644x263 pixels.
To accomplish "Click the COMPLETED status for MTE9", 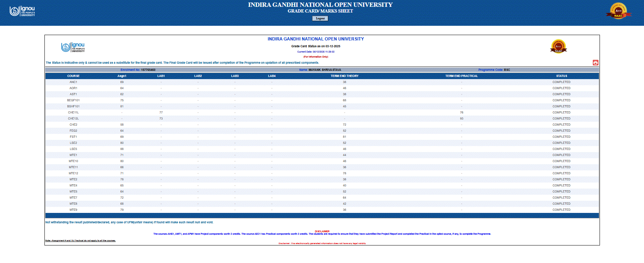I will tap(562, 210).
